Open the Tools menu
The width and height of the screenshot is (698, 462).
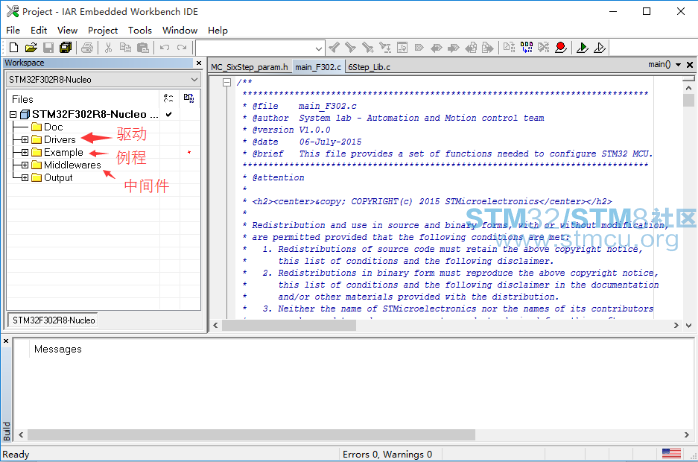(x=140, y=30)
